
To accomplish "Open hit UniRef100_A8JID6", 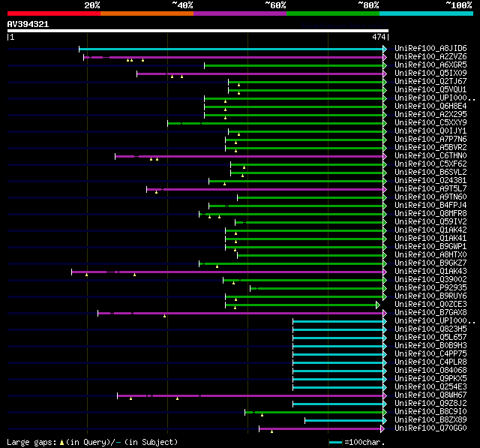I will [430, 48].
